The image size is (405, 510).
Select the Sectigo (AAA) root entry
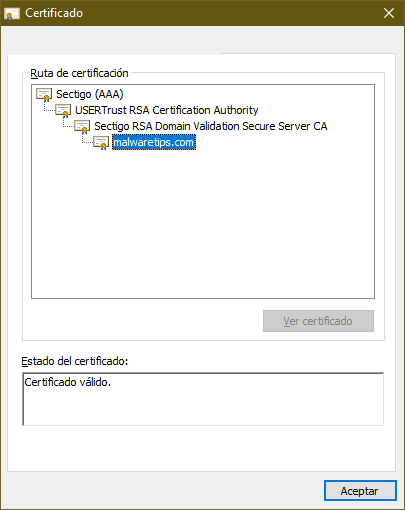(x=90, y=94)
